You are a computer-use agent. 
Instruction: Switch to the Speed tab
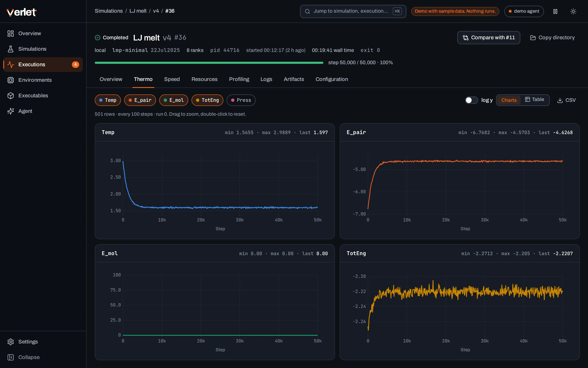coord(172,79)
